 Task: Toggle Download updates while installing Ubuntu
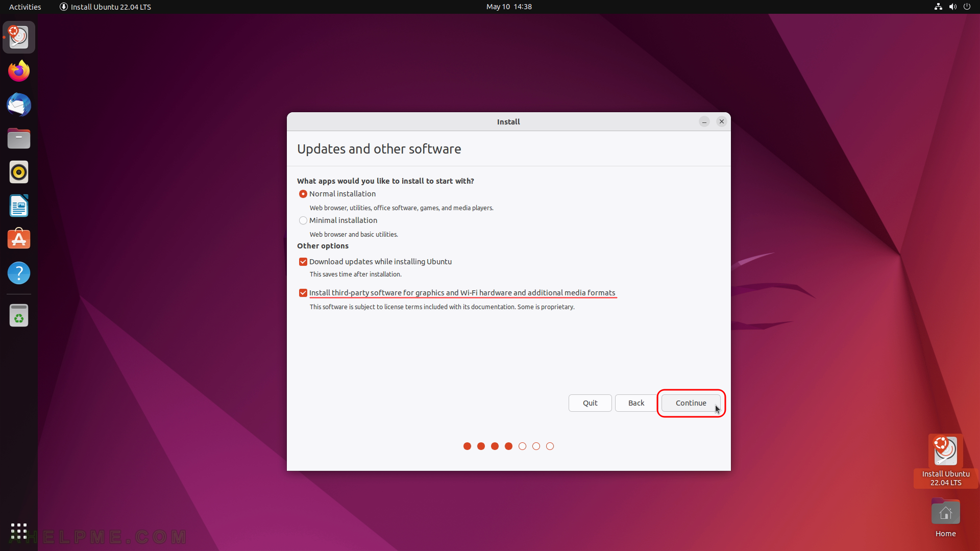point(303,262)
